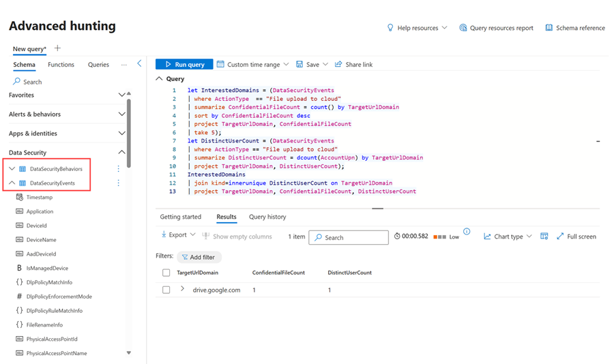Select the New query tab
Screen dimensions: 614x364
tap(29, 49)
